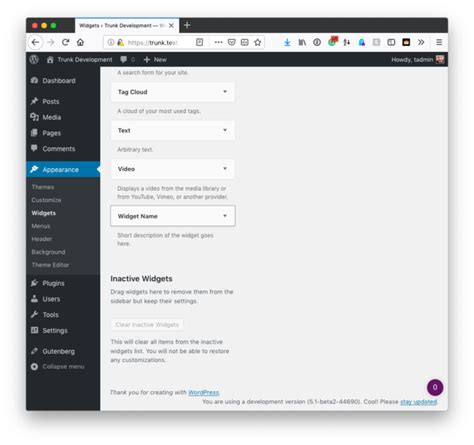The width and height of the screenshot is (474, 445).
Task: Open the Firefox library icon
Action: pyautogui.click(x=302, y=42)
